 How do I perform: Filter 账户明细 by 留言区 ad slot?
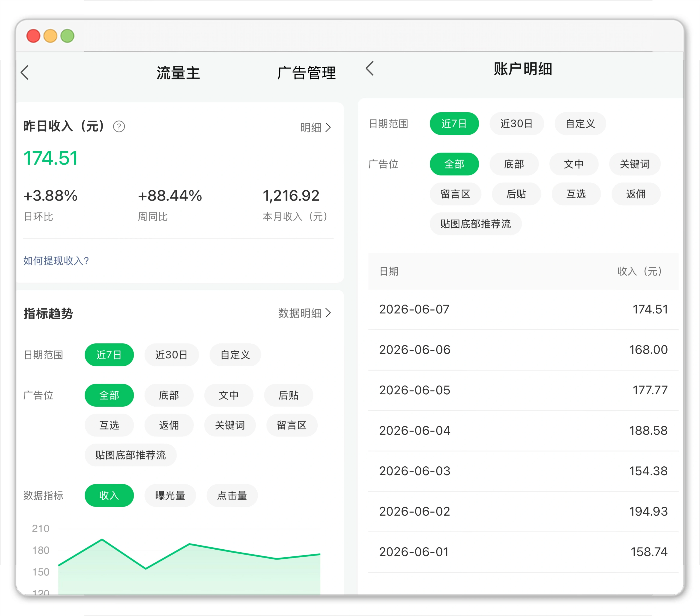[455, 194]
